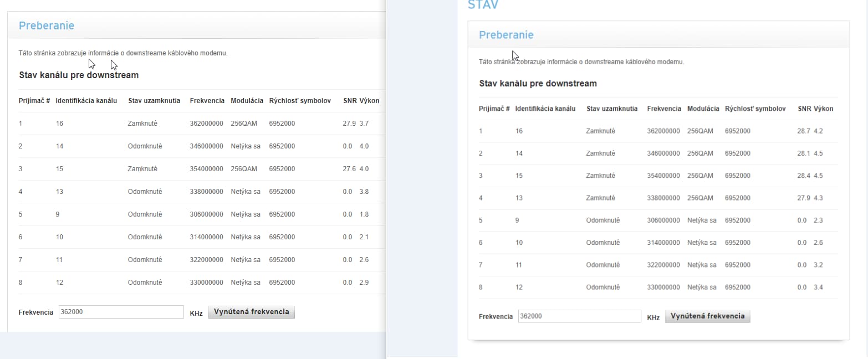The height and width of the screenshot is (359, 868).
Task: Click 'Zamknuté' status for channel 15 in left panel
Action: tap(143, 169)
